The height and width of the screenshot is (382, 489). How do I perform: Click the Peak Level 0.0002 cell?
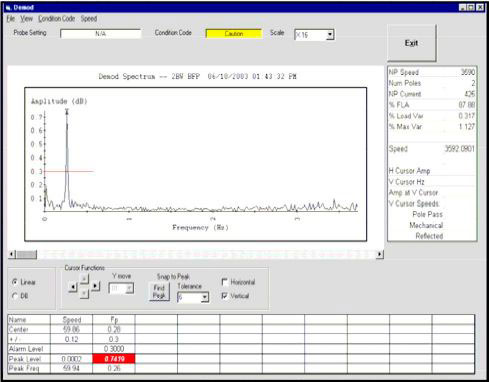[x=71, y=359]
